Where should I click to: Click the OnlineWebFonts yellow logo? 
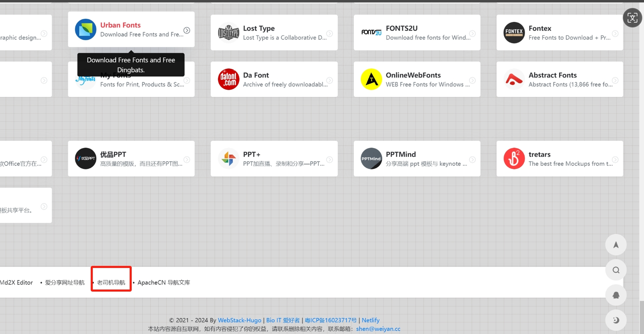[371, 80]
